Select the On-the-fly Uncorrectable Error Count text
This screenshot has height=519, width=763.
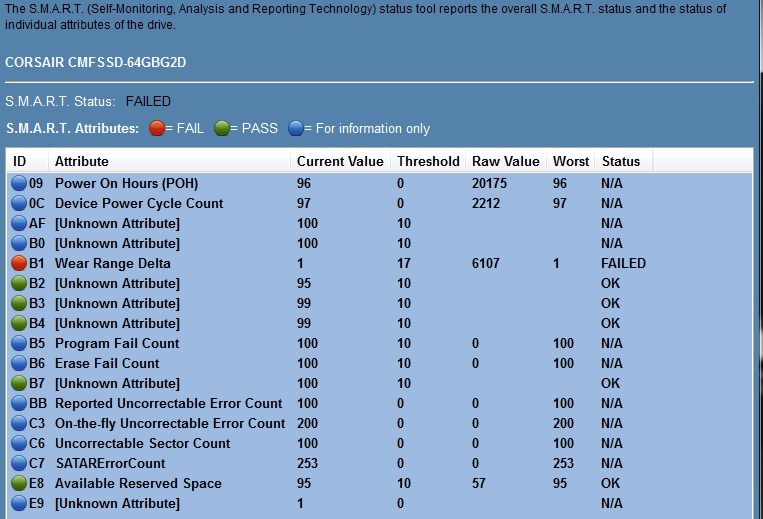tap(170, 423)
